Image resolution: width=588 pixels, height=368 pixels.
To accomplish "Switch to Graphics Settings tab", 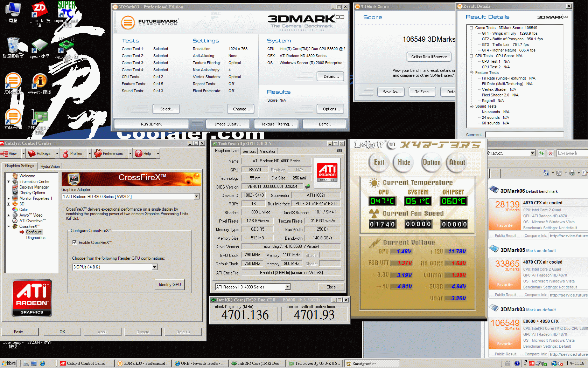I will click(x=20, y=166).
